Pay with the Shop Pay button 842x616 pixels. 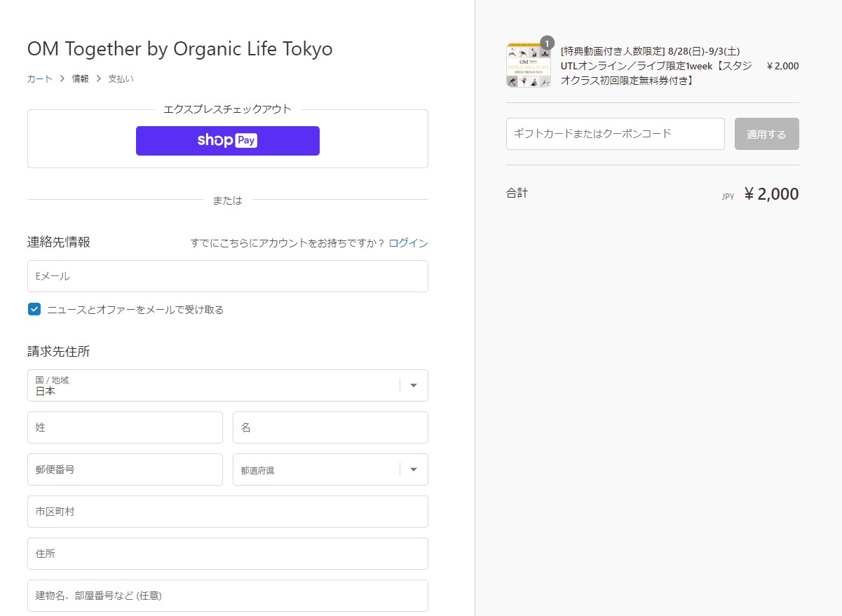pyautogui.click(x=227, y=140)
